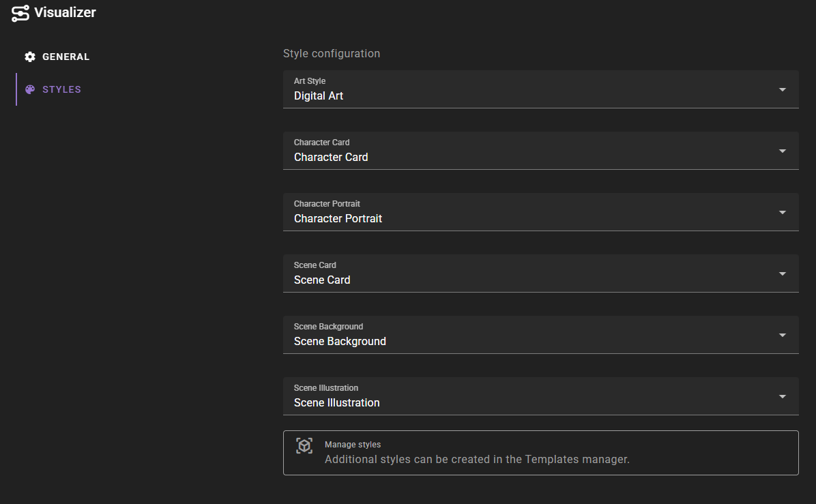816x504 pixels.
Task: Switch to the GENERAL section
Action: pyautogui.click(x=65, y=57)
